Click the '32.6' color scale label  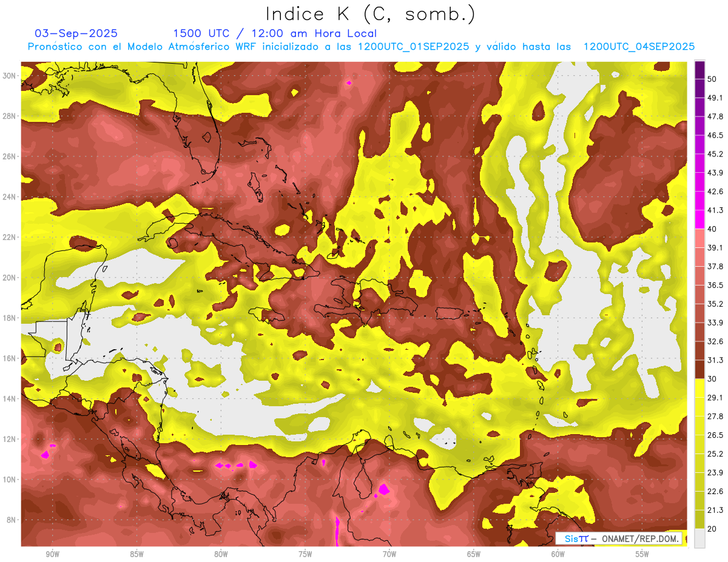[x=715, y=341]
